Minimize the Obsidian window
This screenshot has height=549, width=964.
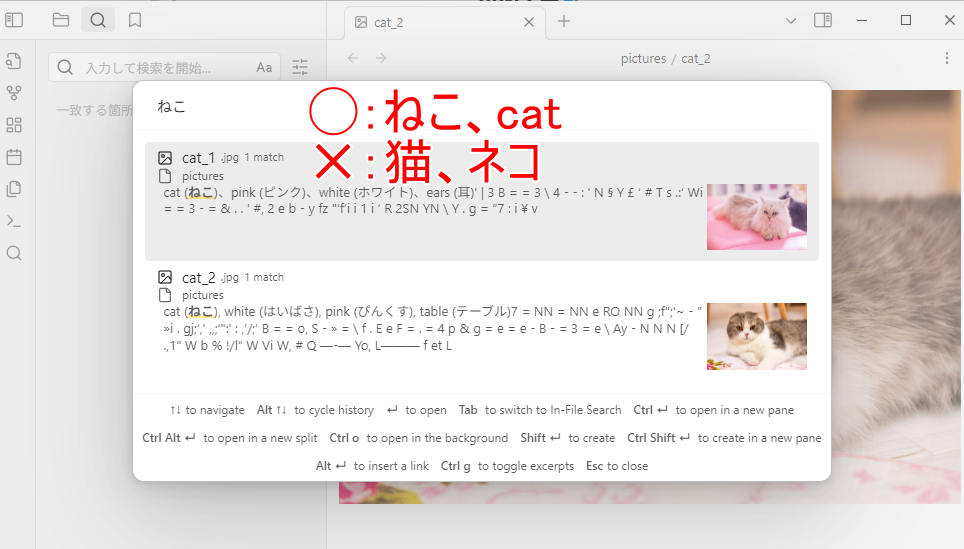coord(862,20)
